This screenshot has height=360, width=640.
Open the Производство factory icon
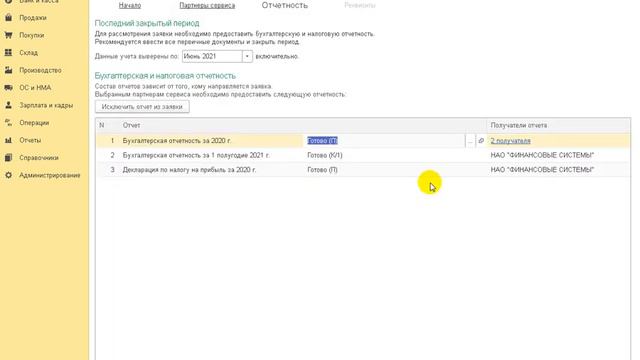9,70
